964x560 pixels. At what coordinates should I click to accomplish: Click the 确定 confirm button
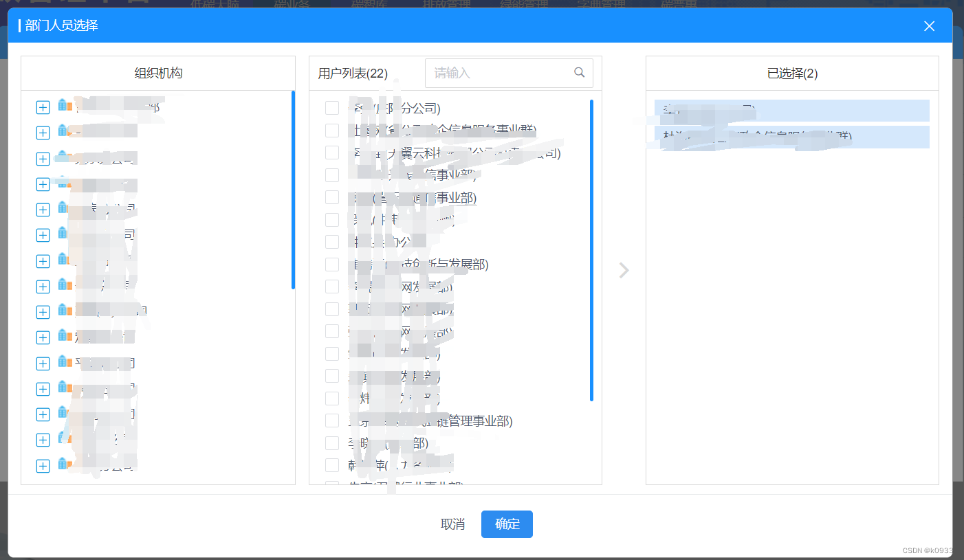507,524
